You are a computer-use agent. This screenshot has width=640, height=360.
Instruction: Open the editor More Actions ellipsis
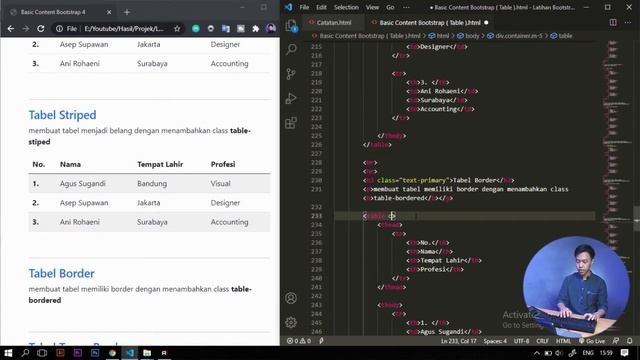tap(628, 22)
